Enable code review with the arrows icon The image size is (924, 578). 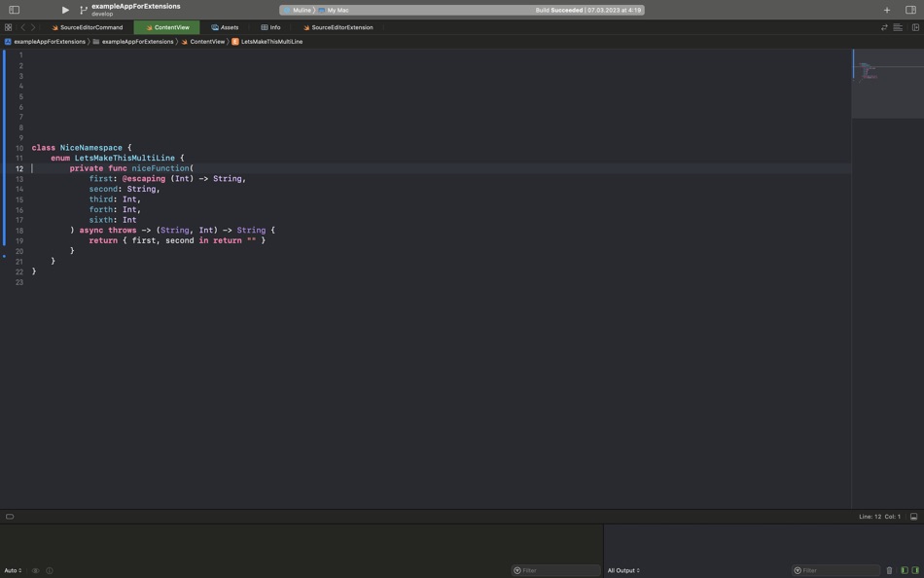coord(884,27)
